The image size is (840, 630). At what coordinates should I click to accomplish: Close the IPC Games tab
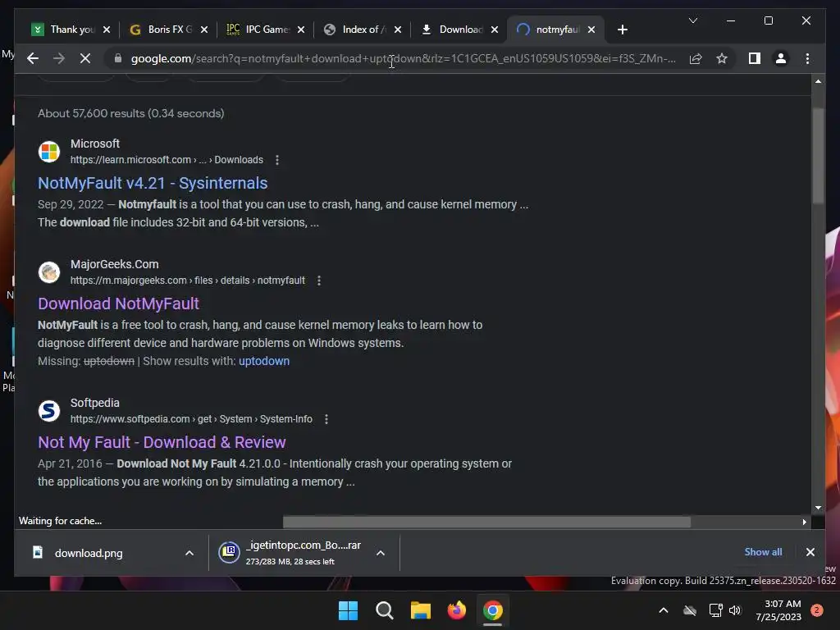pyautogui.click(x=300, y=30)
